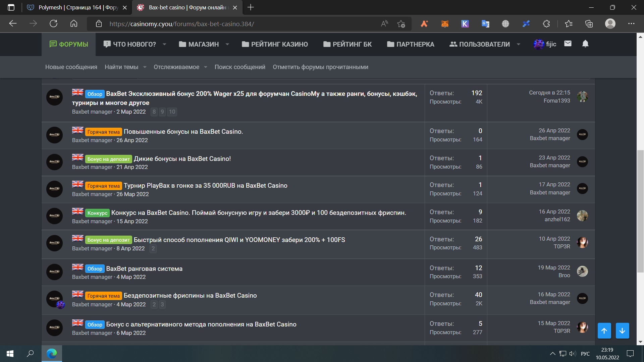Open browser Settings and more menu
The image size is (644, 362).
(631, 24)
